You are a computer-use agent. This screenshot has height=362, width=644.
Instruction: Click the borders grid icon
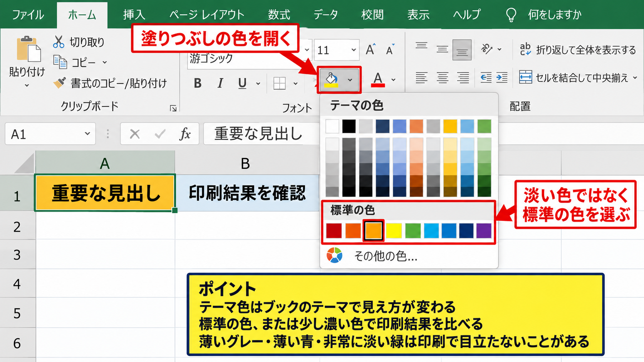[280, 83]
